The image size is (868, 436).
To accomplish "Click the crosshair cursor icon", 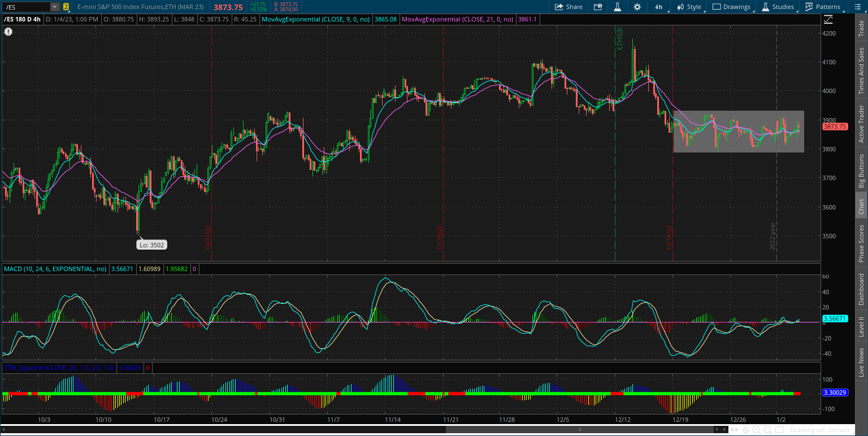I will (747, 430).
